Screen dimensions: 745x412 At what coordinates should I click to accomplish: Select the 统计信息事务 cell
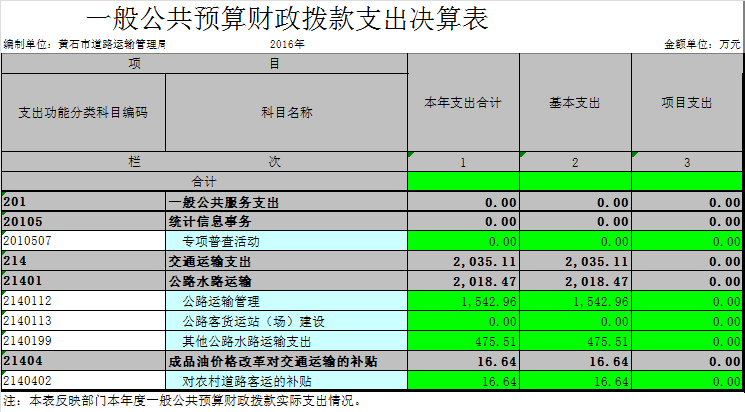pos(286,221)
